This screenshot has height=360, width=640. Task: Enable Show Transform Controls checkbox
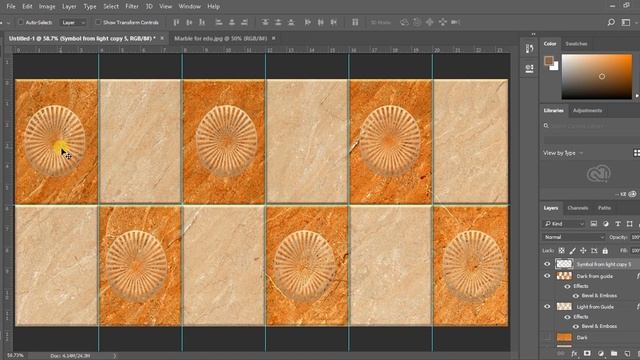tap(98, 22)
